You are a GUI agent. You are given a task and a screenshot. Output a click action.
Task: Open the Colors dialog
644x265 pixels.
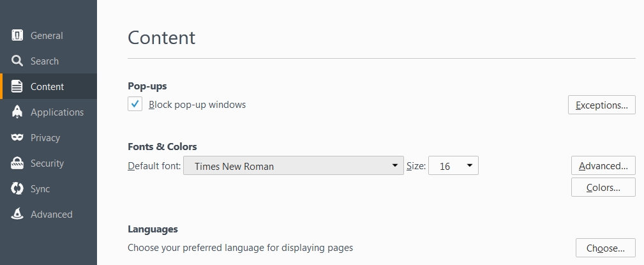tap(603, 188)
